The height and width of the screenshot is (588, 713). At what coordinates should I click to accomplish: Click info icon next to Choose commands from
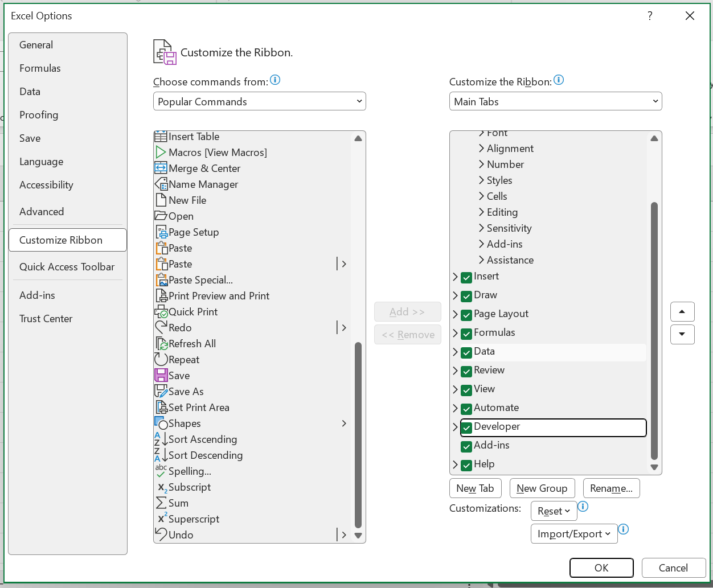coord(275,80)
